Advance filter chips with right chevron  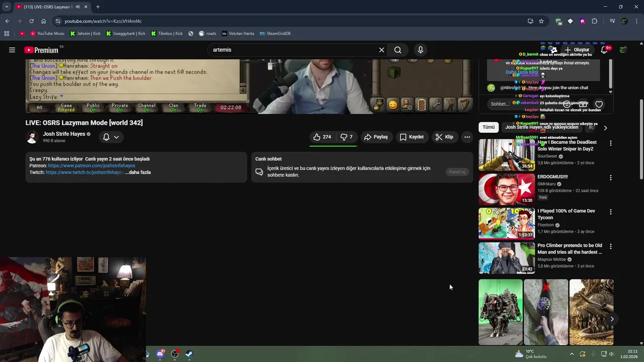(605, 128)
